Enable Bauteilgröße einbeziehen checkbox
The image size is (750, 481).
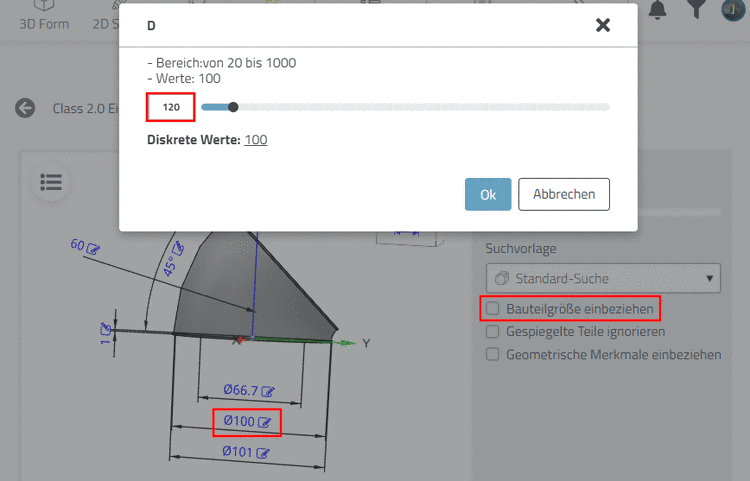click(x=493, y=308)
